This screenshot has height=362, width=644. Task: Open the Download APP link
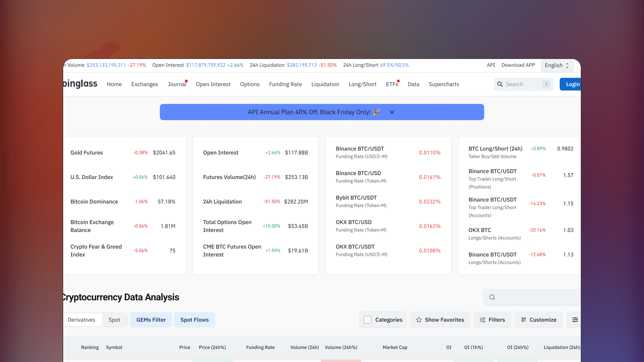pyautogui.click(x=518, y=65)
